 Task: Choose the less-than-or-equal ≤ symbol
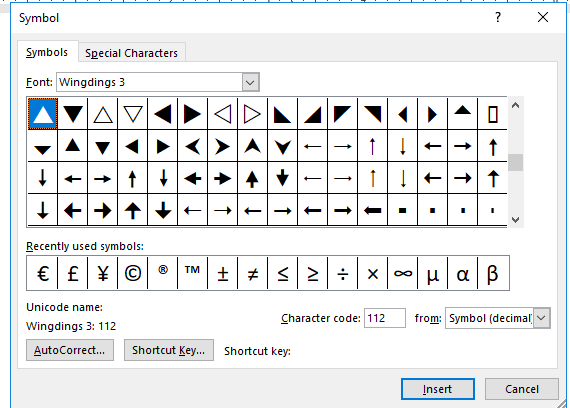pos(282,273)
